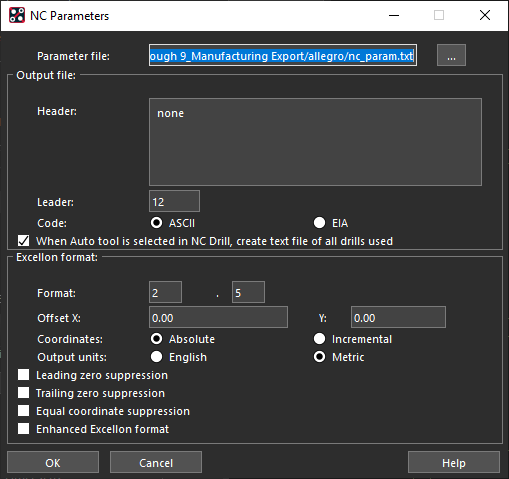Open the Help button
The image size is (509, 479).
coord(454,462)
